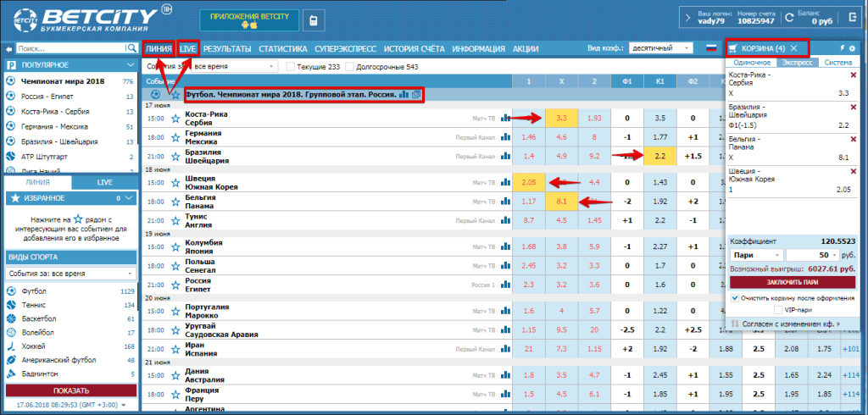Open statistics chart icon for Германия – Мексика
This screenshot has width=868, height=415.
[x=506, y=137]
